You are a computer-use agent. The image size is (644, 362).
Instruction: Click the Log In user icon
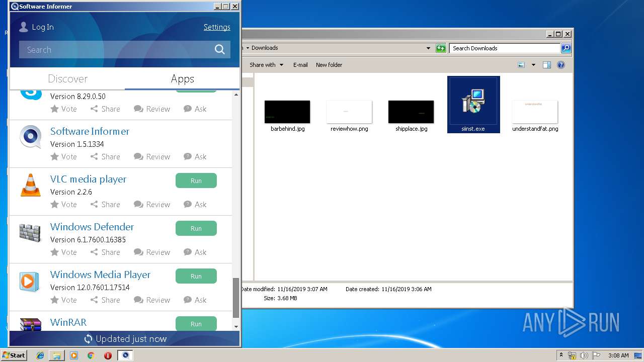23,27
